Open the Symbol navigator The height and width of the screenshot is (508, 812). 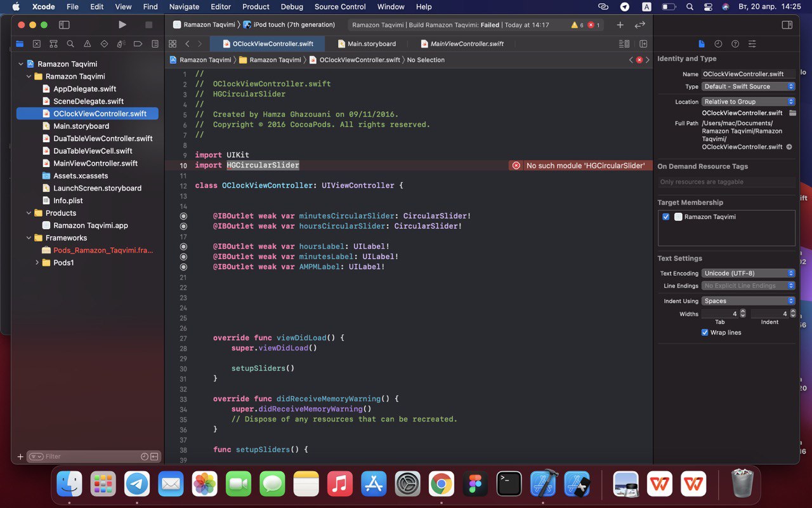pyautogui.click(x=53, y=44)
